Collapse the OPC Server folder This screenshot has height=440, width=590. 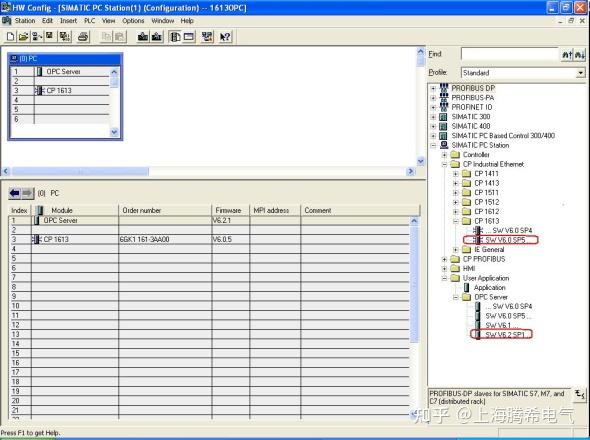click(x=456, y=297)
